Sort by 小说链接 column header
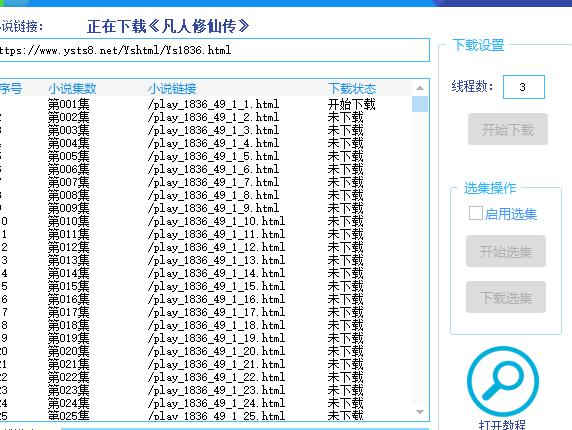This screenshot has width=572, height=430. [x=172, y=89]
